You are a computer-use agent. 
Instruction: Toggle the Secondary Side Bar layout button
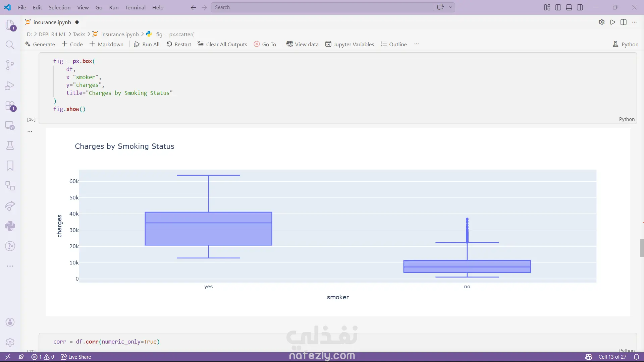pyautogui.click(x=580, y=7)
